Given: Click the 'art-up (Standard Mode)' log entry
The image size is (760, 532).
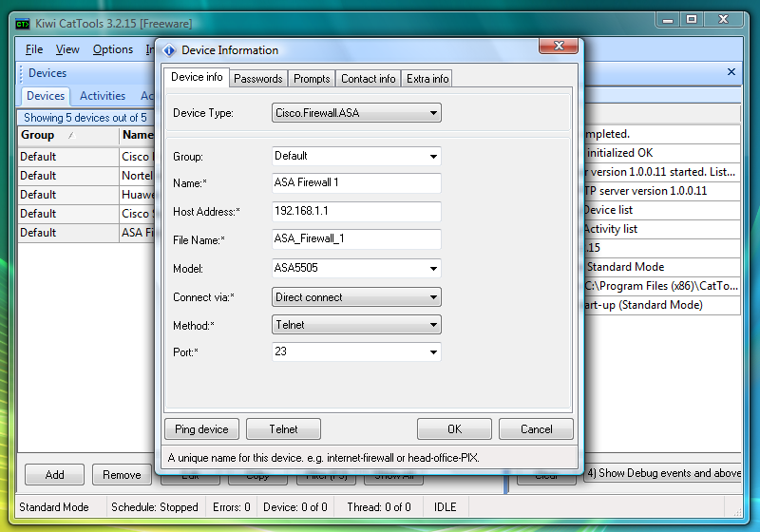Looking at the screenshot, I should pos(662,305).
